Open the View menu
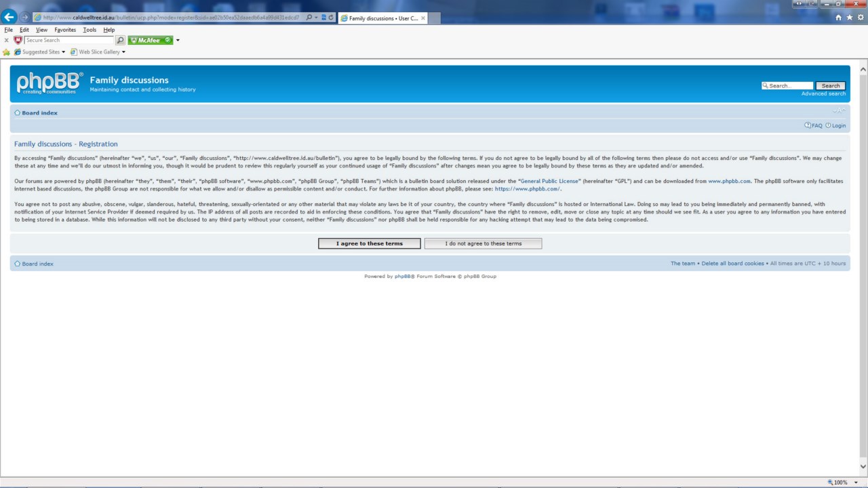Viewport: 868px width, 488px height. 41,30
